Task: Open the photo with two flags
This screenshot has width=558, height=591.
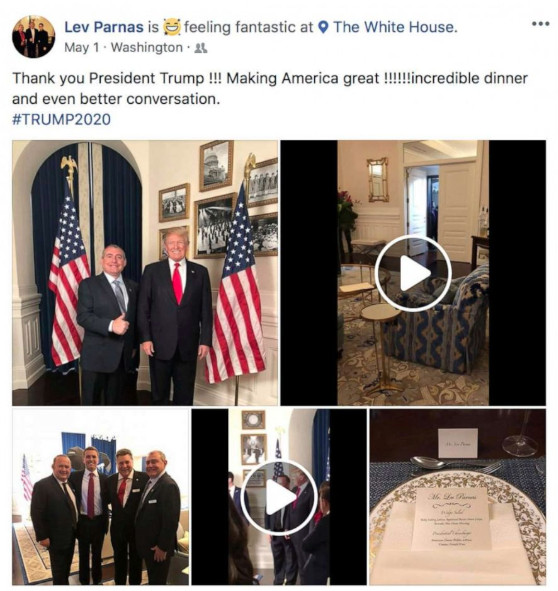Action: coord(145,273)
